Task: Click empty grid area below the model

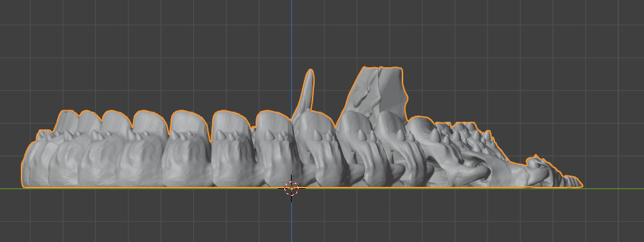Action: pos(164,216)
